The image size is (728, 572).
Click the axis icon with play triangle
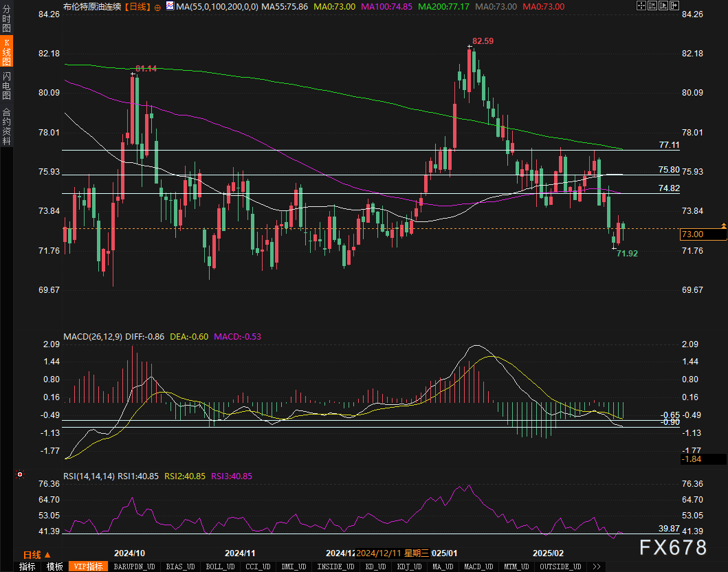(x=663, y=5)
